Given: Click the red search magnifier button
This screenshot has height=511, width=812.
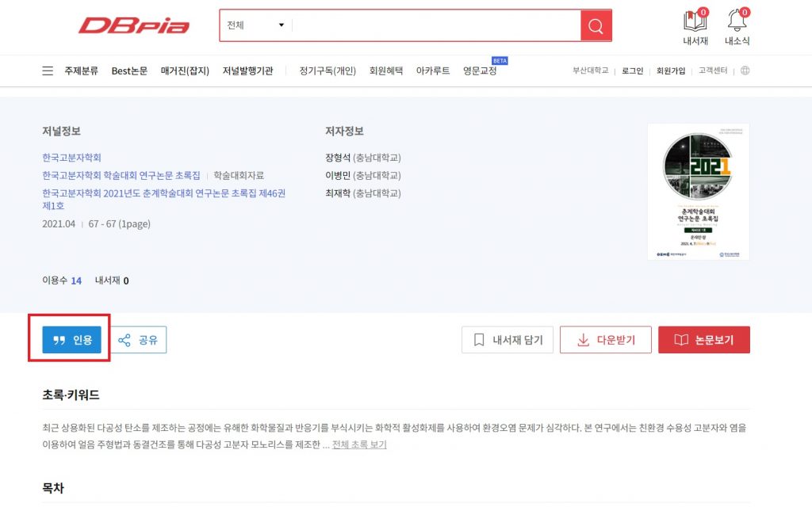Looking at the screenshot, I should (x=596, y=25).
